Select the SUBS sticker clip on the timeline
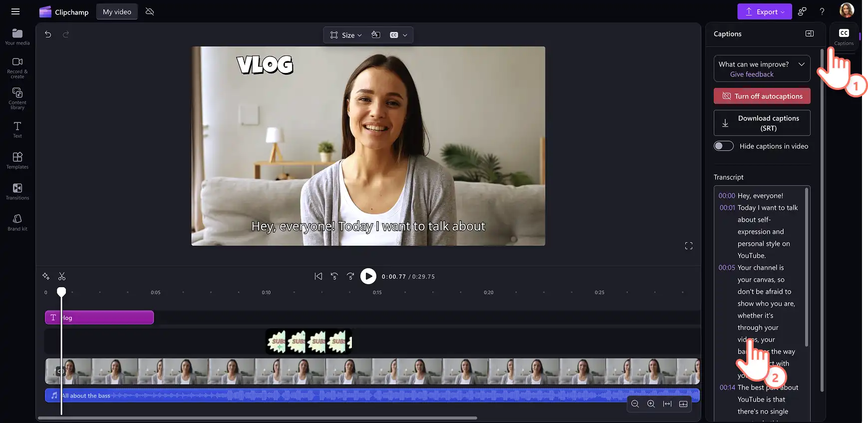 click(x=308, y=342)
